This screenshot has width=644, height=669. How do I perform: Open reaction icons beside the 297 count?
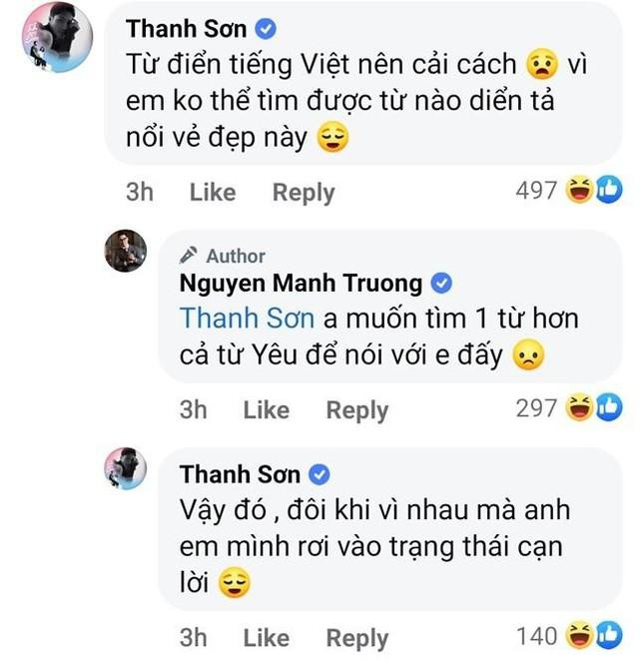594,407
